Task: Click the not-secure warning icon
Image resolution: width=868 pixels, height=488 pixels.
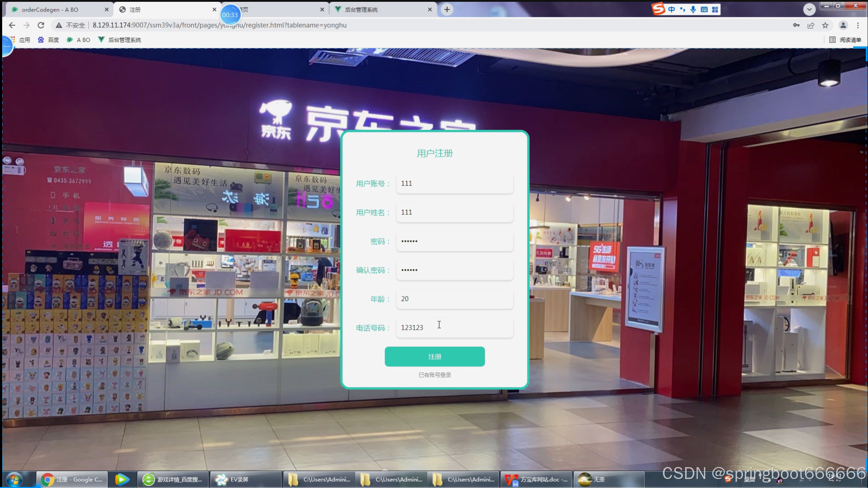Action: [x=59, y=25]
